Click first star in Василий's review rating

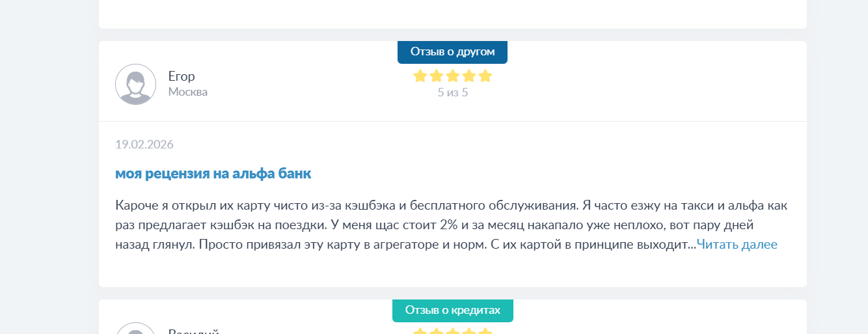tap(420, 331)
